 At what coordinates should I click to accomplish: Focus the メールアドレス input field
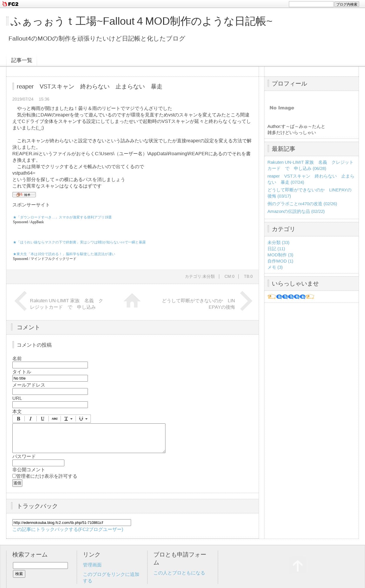50,391
